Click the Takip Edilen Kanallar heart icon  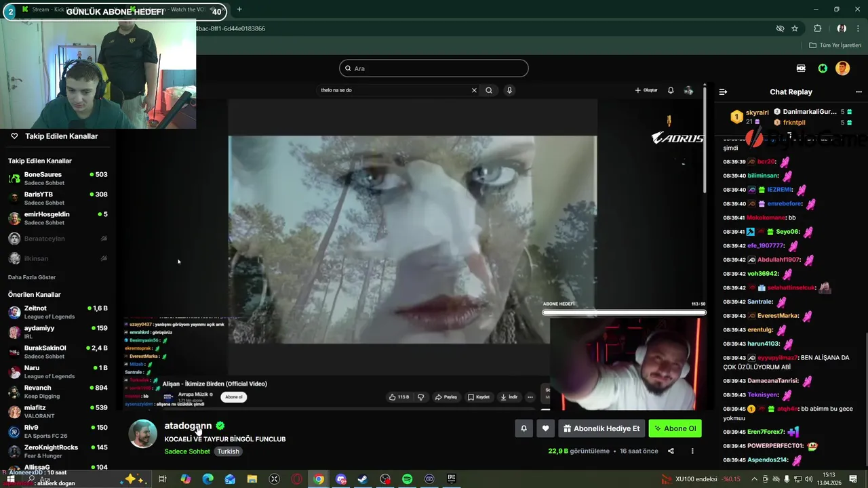click(x=14, y=136)
